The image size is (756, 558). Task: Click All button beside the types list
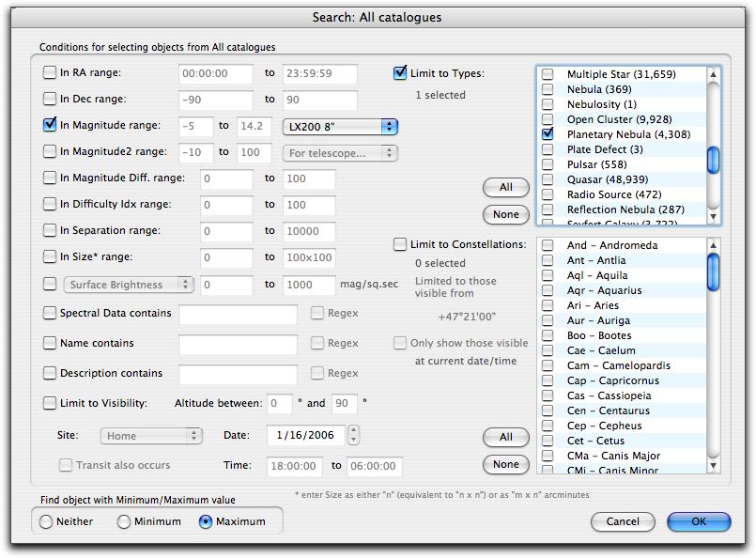point(505,187)
